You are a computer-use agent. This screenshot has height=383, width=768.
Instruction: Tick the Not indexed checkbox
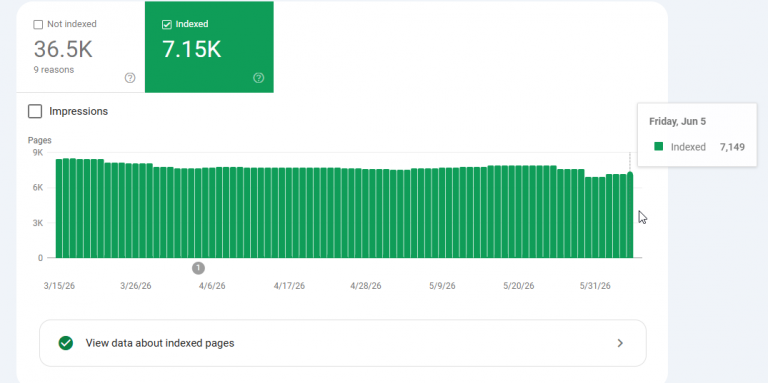[x=38, y=24]
